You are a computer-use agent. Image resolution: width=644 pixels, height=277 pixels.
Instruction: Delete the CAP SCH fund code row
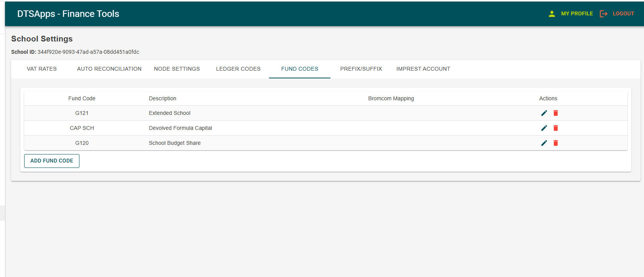[555, 128]
